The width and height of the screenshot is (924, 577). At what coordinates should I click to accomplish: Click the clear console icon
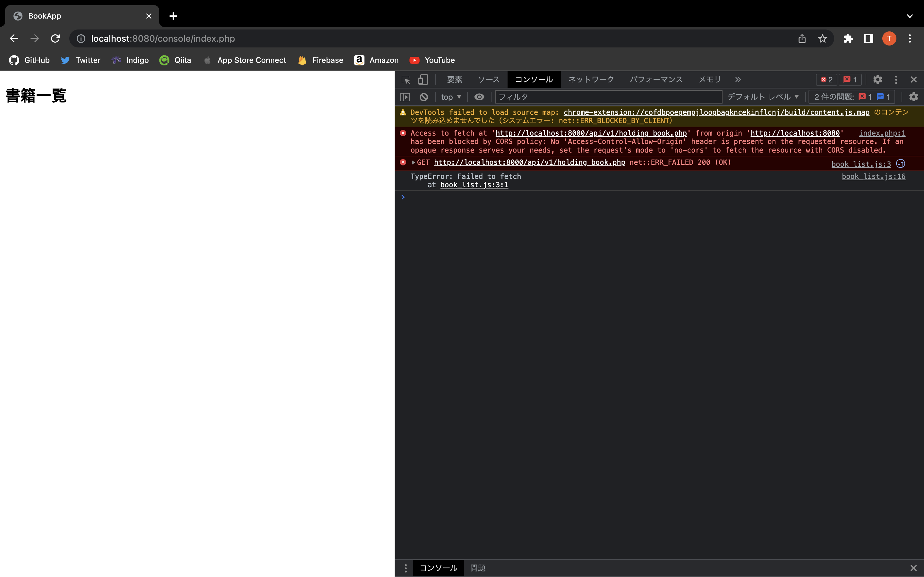424,97
